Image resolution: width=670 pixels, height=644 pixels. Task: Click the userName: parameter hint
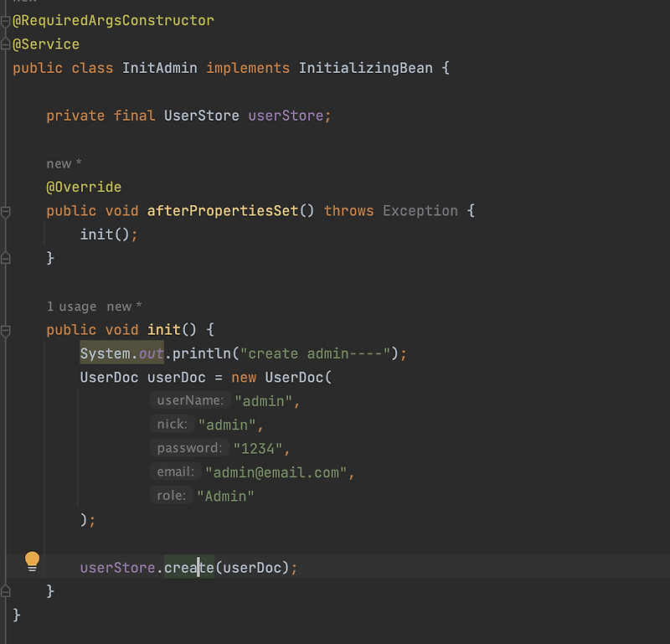tap(190, 400)
